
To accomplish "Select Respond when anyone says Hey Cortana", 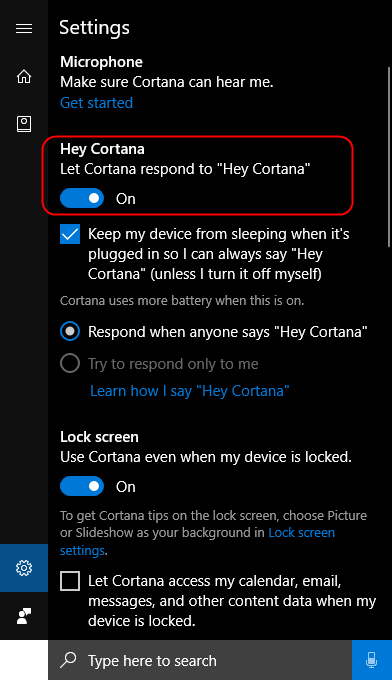I will [x=70, y=332].
